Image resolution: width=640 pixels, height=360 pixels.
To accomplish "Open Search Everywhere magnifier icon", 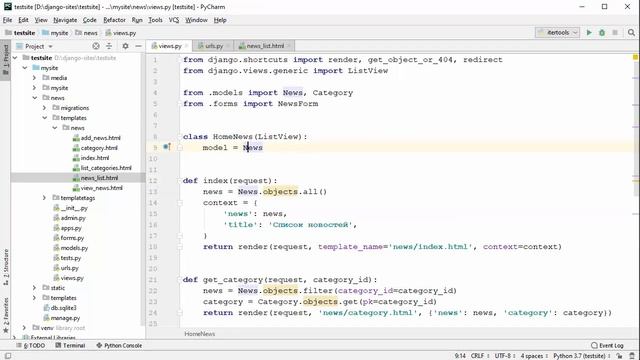I will click(631, 33).
